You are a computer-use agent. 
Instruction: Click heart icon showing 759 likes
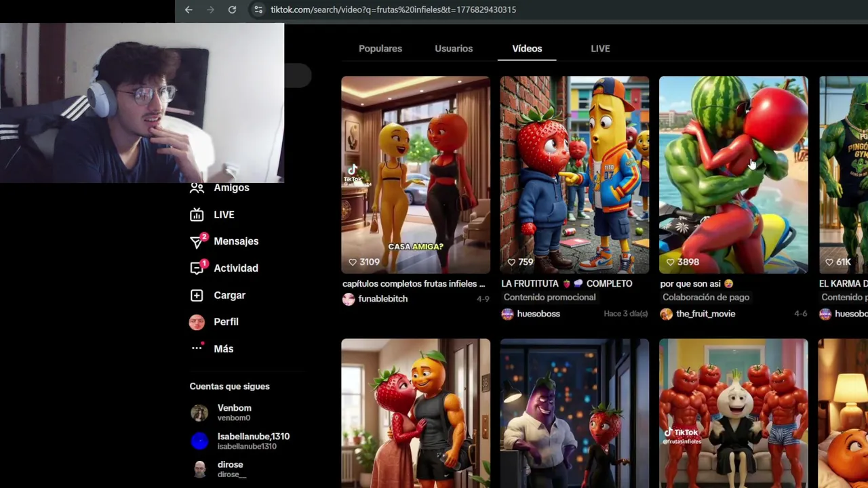pos(511,262)
